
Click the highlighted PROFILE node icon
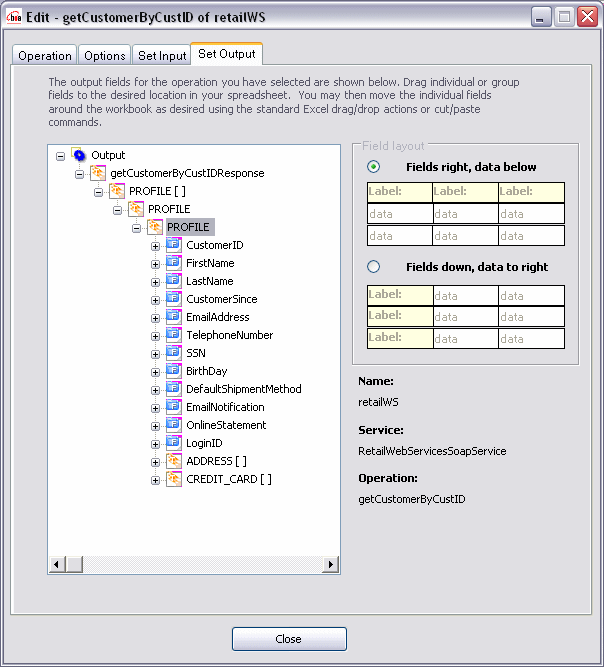click(155, 227)
